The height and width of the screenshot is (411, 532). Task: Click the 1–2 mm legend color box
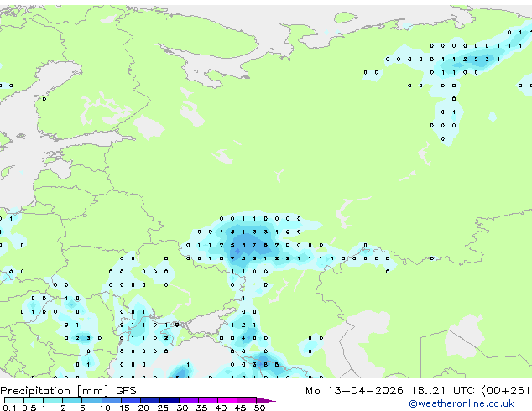click(x=53, y=400)
